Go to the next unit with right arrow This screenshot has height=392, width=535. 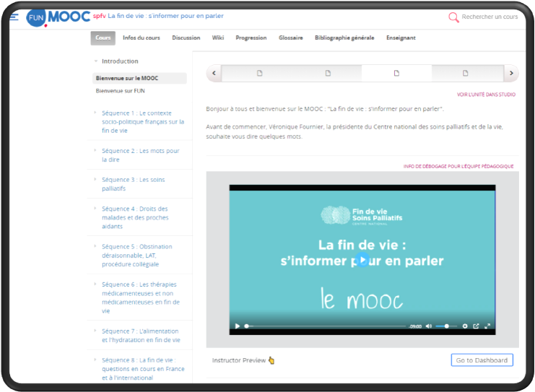[x=510, y=73]
